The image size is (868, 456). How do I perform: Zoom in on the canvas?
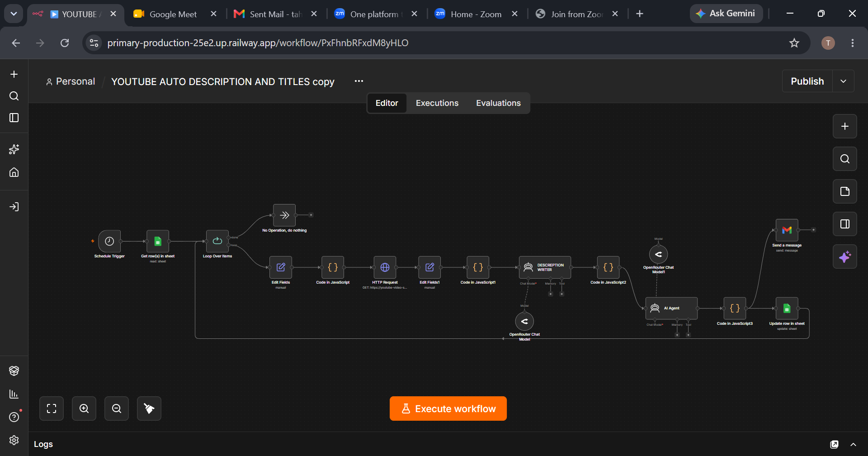click(x=84, y=408)
